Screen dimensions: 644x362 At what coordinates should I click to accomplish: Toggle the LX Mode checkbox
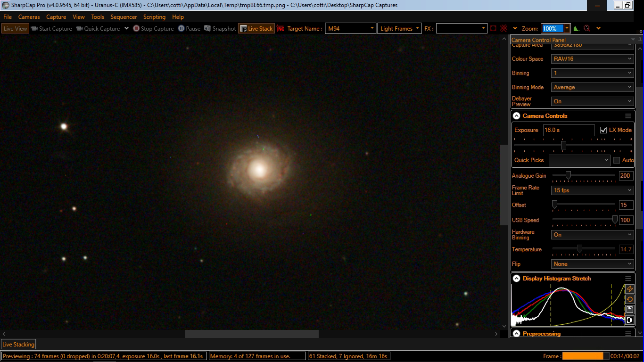click(603, 130)
